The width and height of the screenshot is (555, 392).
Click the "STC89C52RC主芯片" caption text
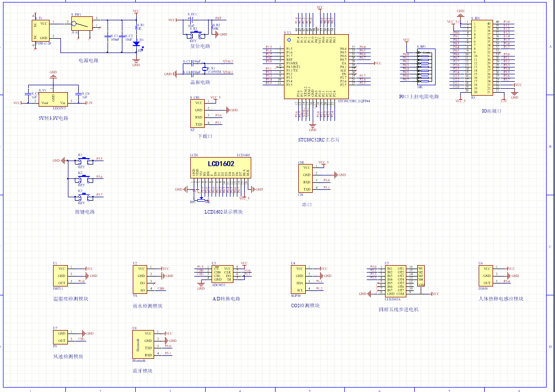click(319, 140)
